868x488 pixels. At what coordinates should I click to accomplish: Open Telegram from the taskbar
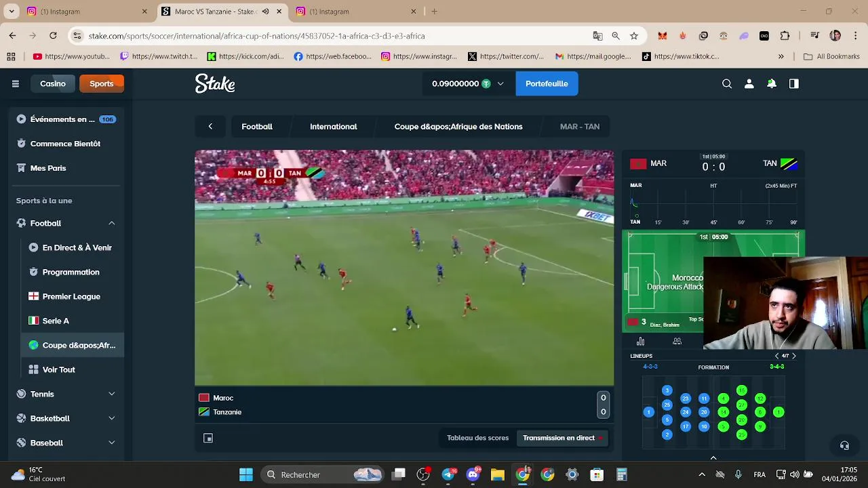[x=448, y=474]
